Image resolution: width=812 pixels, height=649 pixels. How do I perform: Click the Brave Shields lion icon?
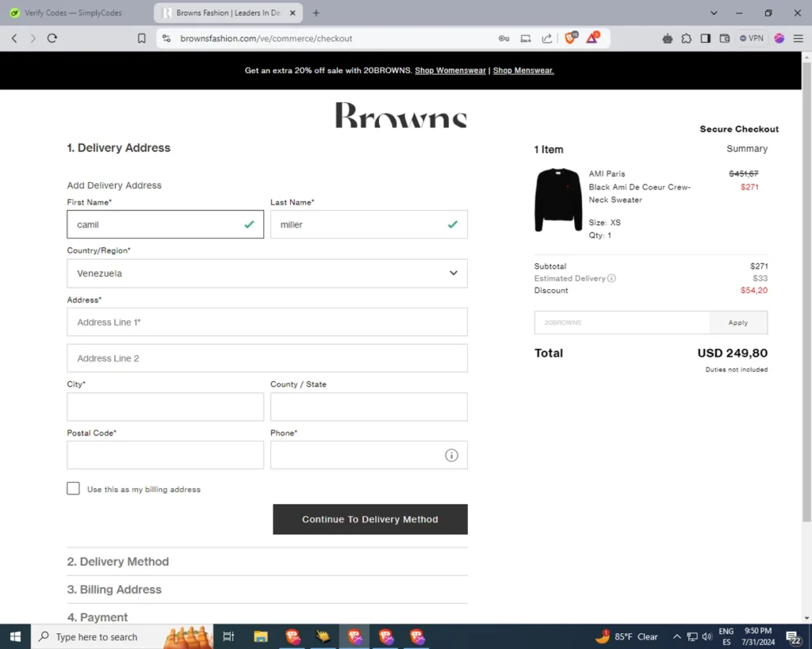570,38
